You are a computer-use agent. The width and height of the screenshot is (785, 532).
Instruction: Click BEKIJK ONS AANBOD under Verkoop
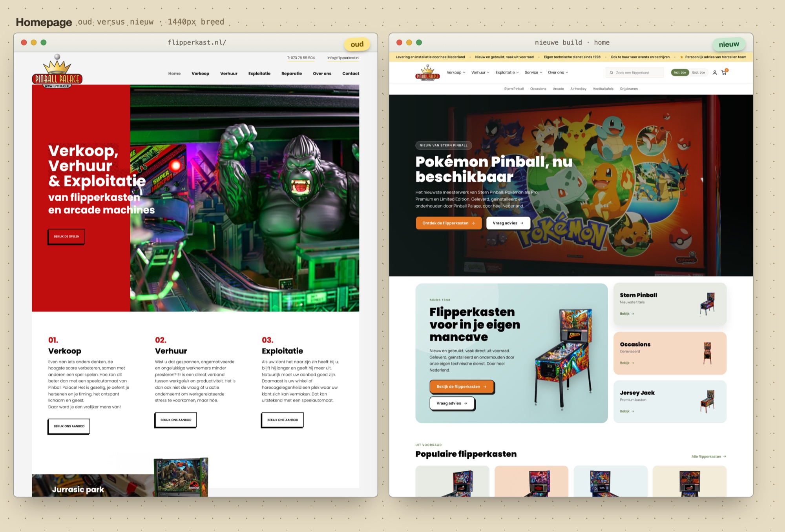pyautogui.click(x=69, y=426)
